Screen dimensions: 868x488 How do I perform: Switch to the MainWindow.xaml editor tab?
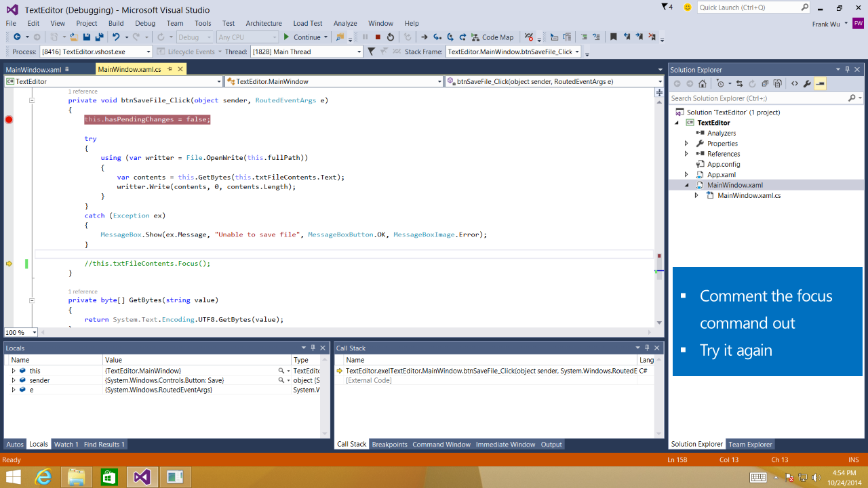coord(33,69)
